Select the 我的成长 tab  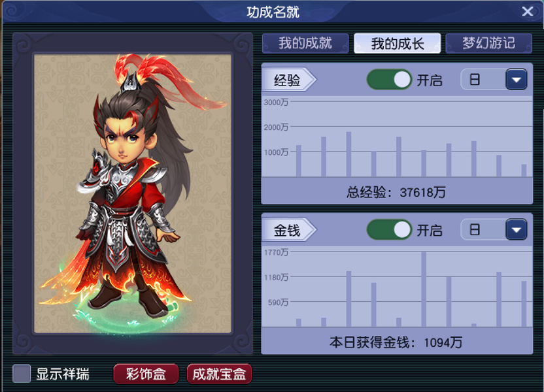[398, 43]
